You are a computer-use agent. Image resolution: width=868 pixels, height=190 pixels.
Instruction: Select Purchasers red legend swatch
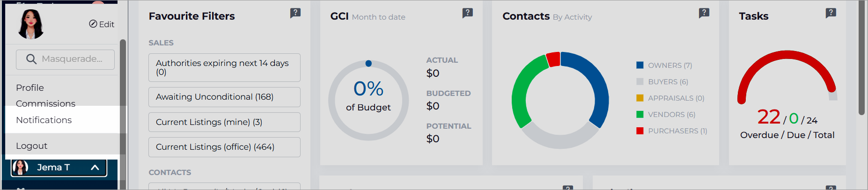[x=640, y=131]
